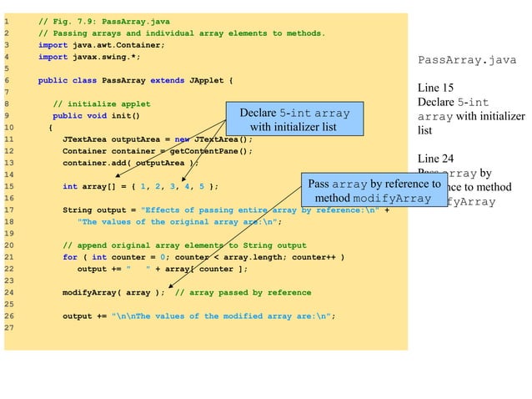Click the sidebar heading "Line 24"
This screenshot has width=532, height=399.
[435, 159]
